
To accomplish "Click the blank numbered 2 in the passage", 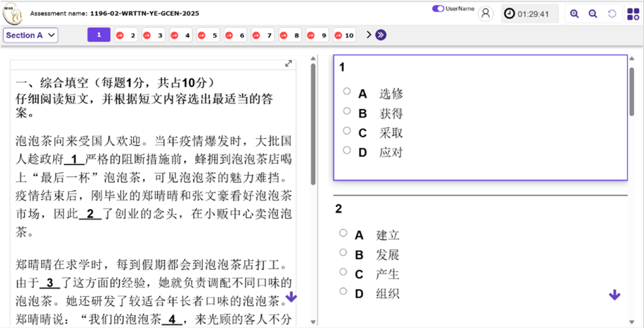I will [x=91, y=214].
